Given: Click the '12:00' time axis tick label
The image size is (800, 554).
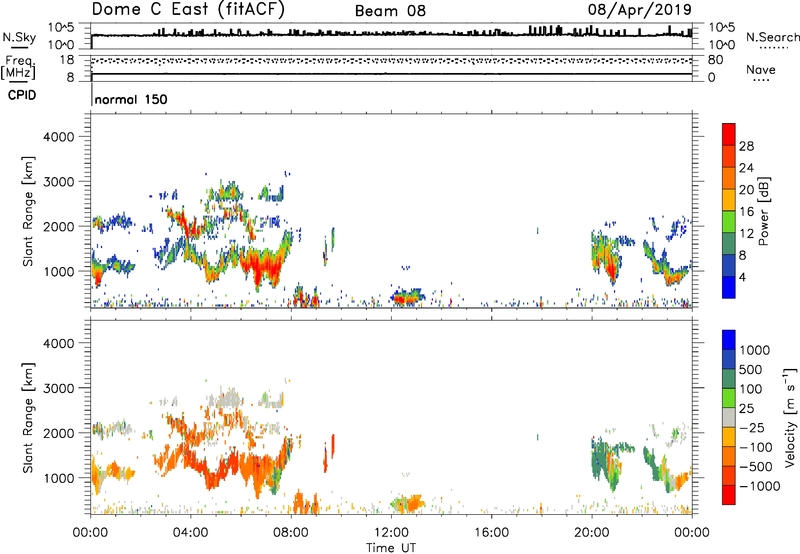Looking at the screenshot, I should pyautogui.click(x=391, y=533).
